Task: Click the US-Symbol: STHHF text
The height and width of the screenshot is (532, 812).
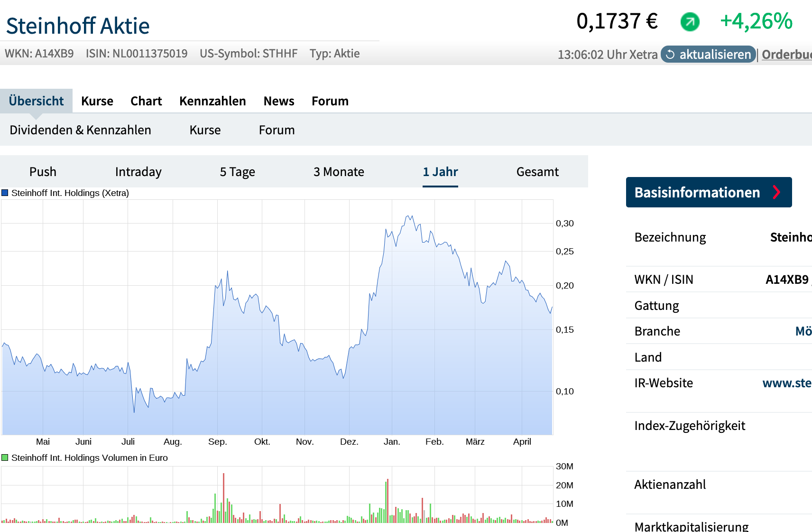Action: 249,54
